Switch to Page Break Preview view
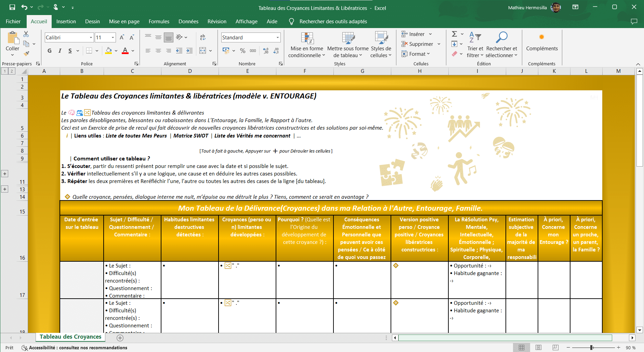644x352 pixels. point(555,348)
